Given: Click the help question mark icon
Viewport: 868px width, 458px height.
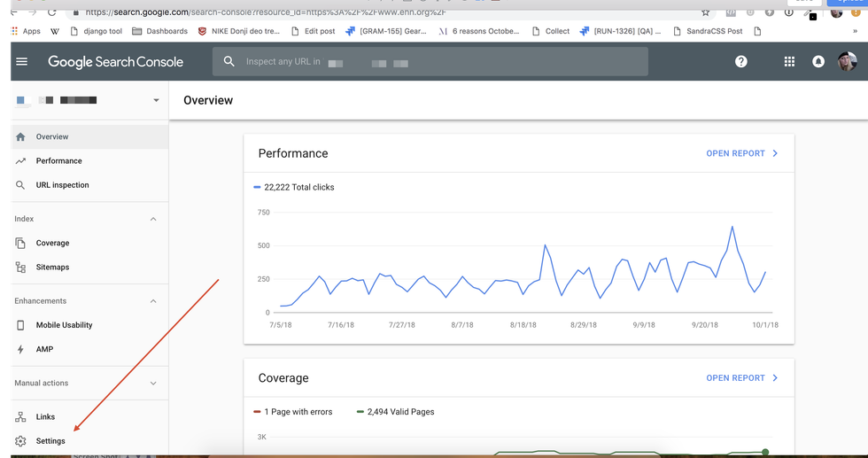Looking at the screenshot, I should pos(741,62).
